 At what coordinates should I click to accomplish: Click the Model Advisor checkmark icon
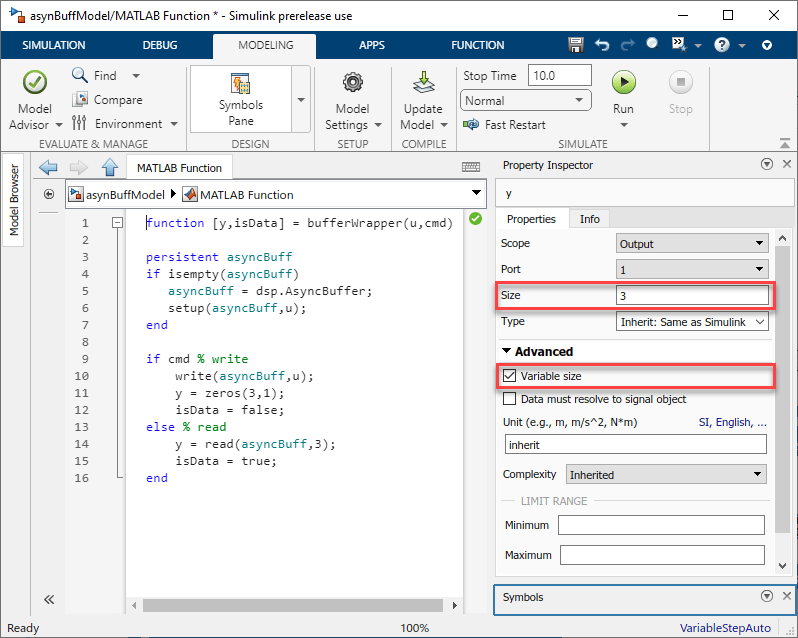pyautogui.click(x=35, y=82)
